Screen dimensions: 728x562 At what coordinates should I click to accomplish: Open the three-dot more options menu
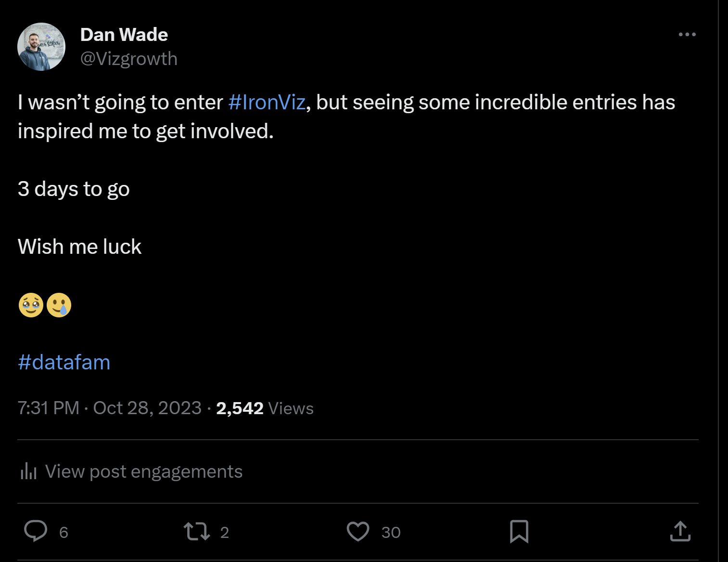click(x=687, y=35)
